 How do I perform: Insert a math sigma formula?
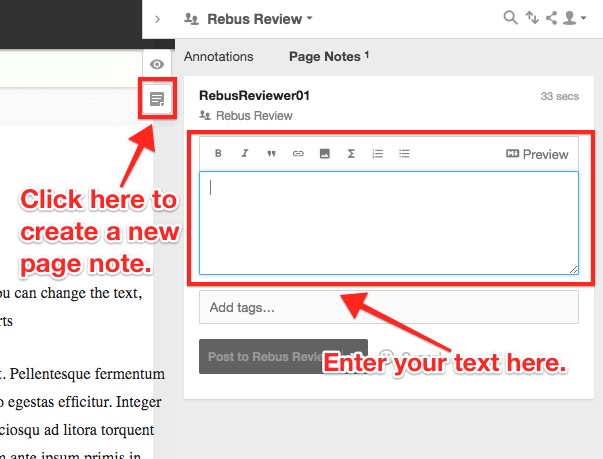[351, 154]
